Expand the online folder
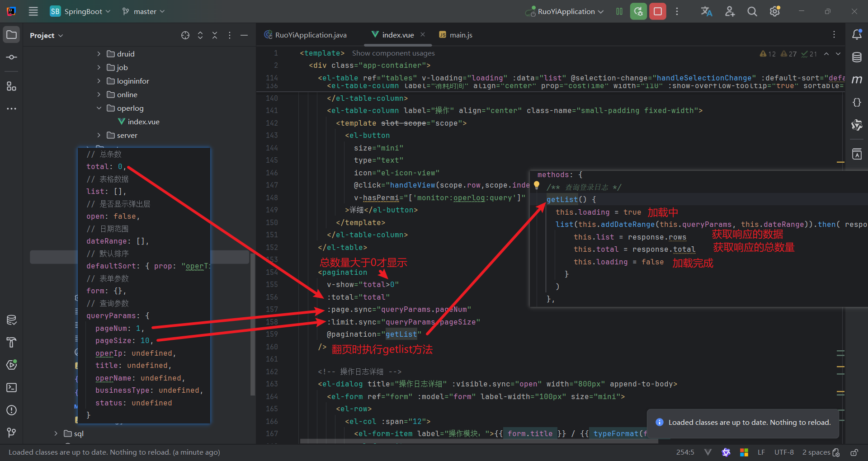The height and width of the screenshot is (461, 868). (99, 94)
